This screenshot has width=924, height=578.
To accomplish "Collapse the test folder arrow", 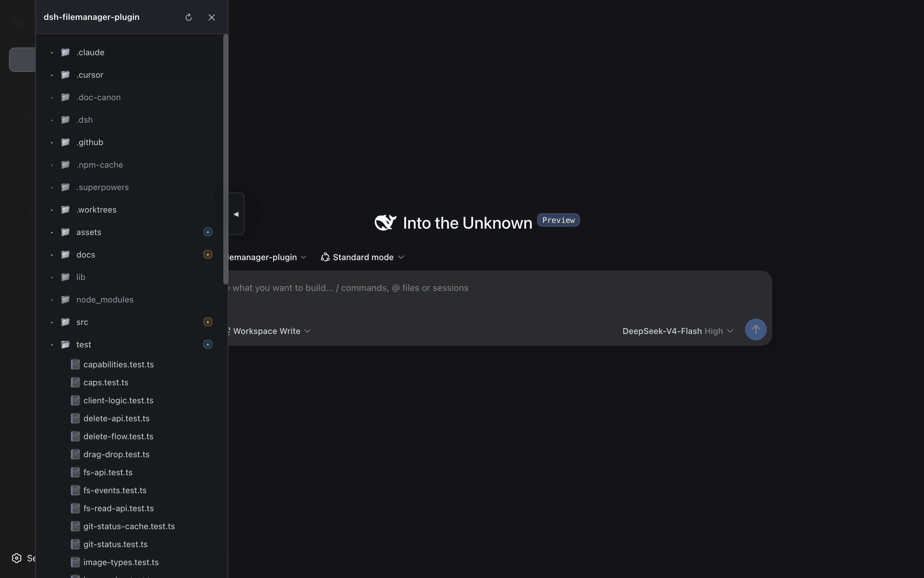I will coord(52,345).
